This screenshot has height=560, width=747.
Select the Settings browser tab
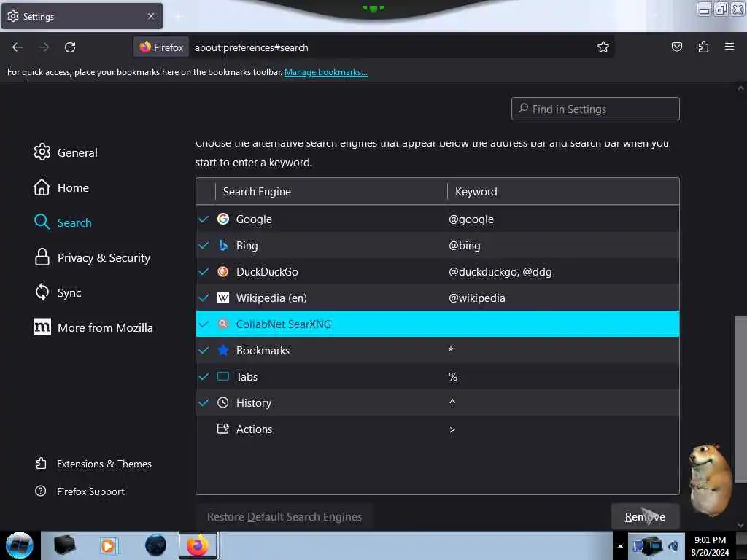[x=82, y=16]
